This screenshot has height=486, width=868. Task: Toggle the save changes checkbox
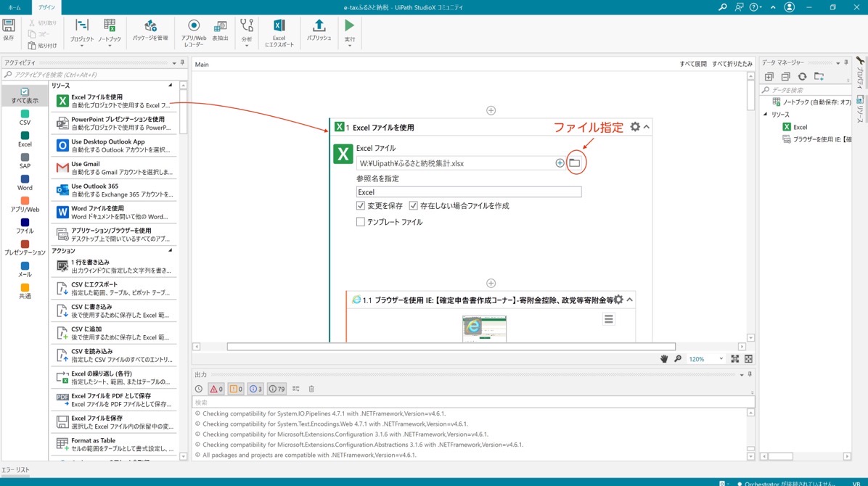click(361, 205)
